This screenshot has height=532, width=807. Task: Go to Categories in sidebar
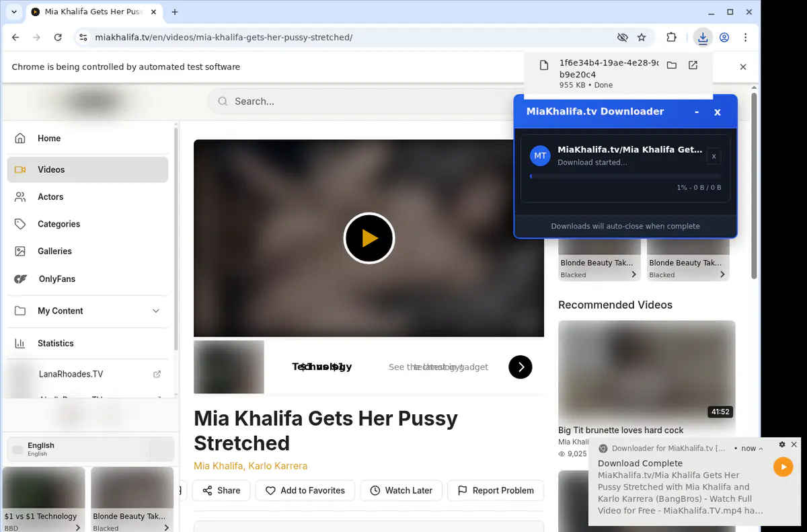tap(87, 224)
